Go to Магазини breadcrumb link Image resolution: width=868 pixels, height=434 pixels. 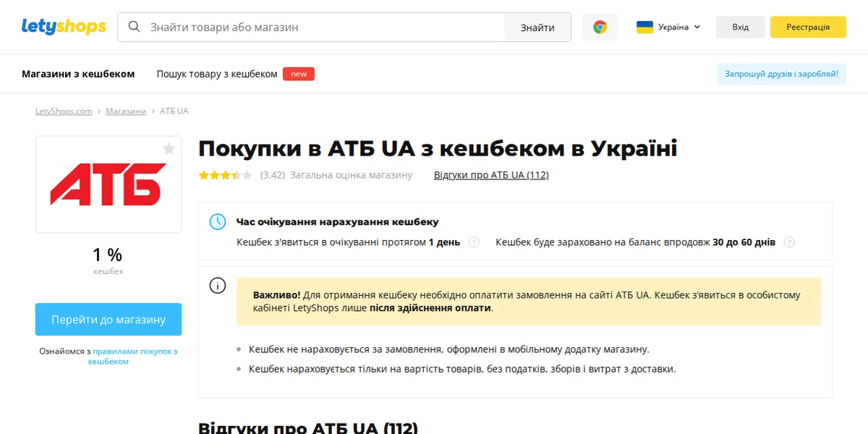tap(126, 111)
